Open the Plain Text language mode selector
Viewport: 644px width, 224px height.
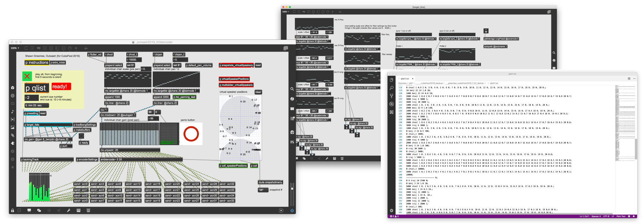621,216
